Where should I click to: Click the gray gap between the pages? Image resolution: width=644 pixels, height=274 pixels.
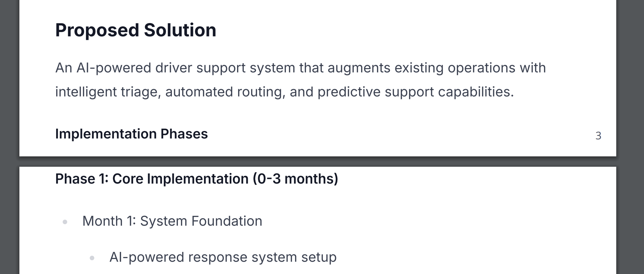tap(318, 161)
